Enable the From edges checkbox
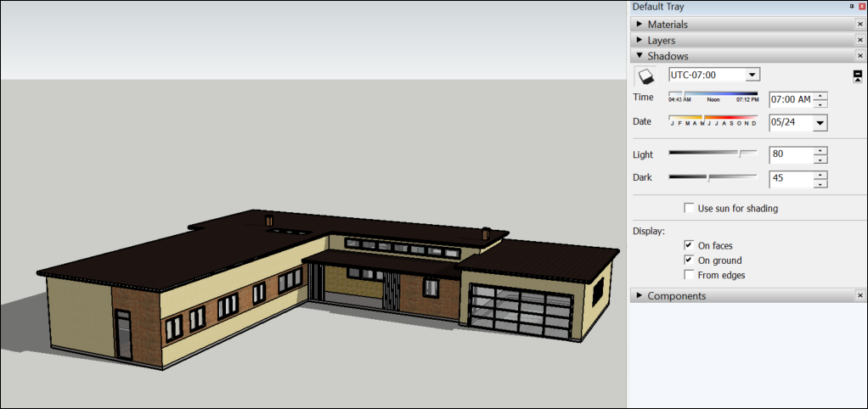The width and height of the screenshot is (868, 409). [689, 275]
